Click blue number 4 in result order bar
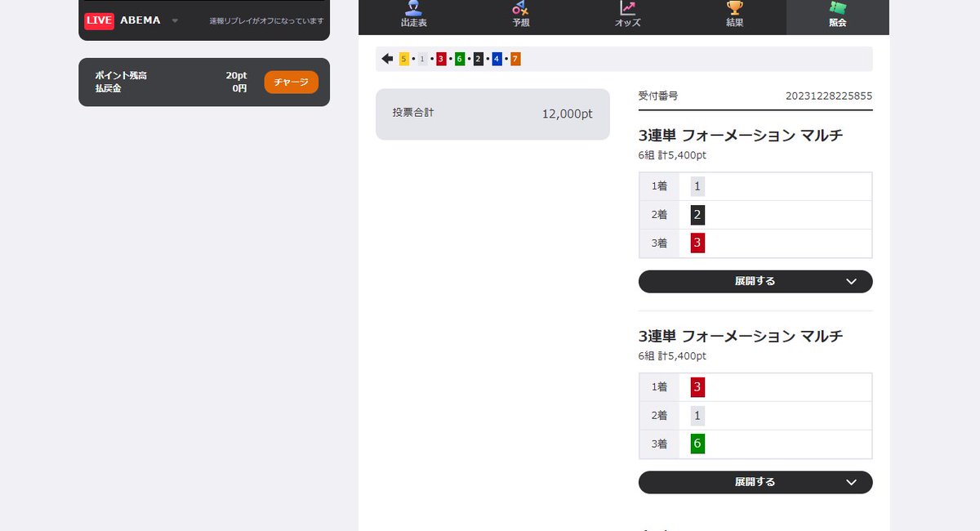Screen dimensions: 980x531 pos(497,59)
